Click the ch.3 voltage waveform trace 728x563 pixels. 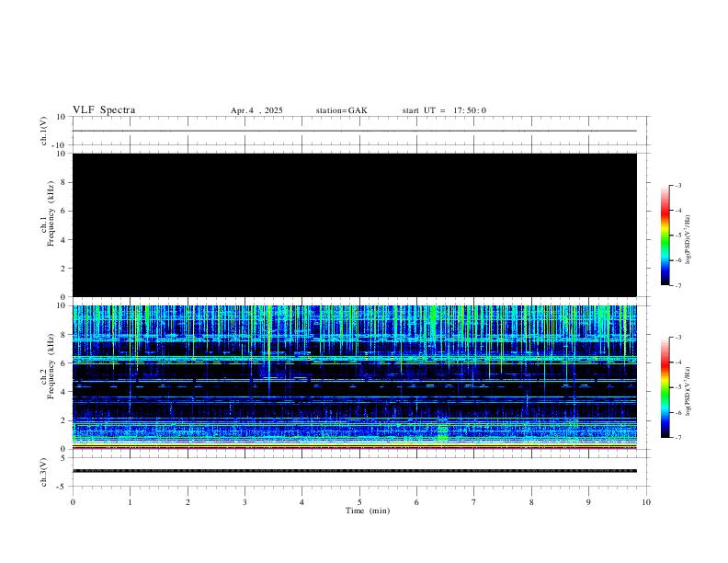(x=355, y=471)
